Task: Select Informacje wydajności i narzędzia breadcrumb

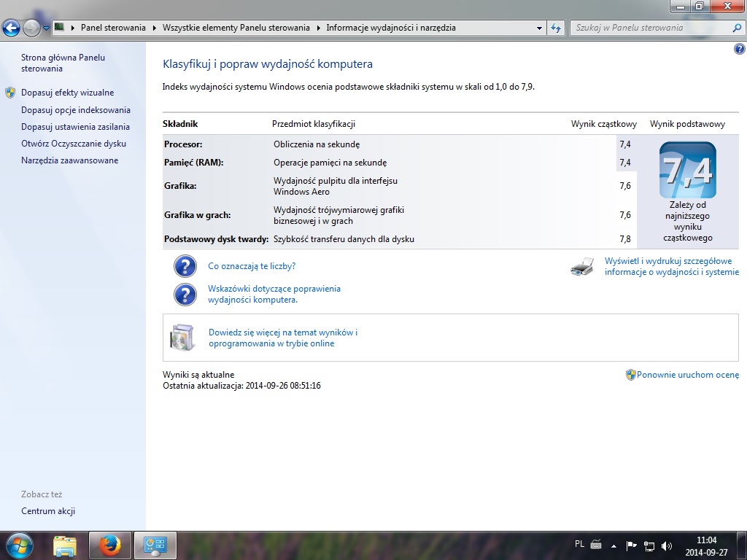Action: (x=391, y=28)
